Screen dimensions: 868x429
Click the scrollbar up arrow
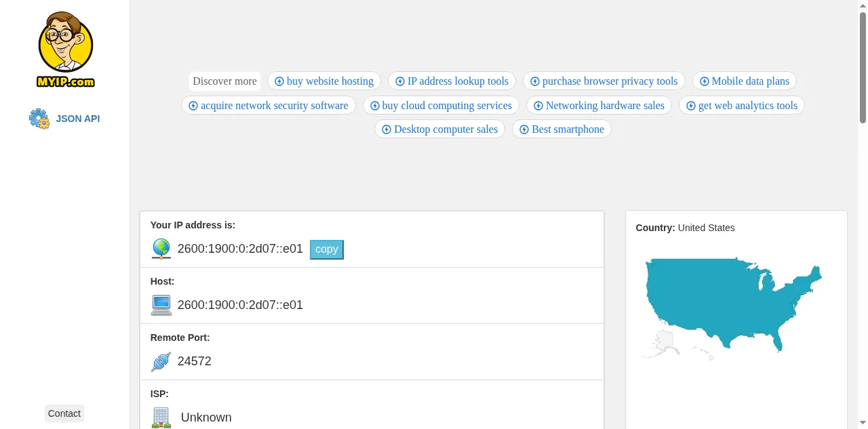[x=863, y=5]
